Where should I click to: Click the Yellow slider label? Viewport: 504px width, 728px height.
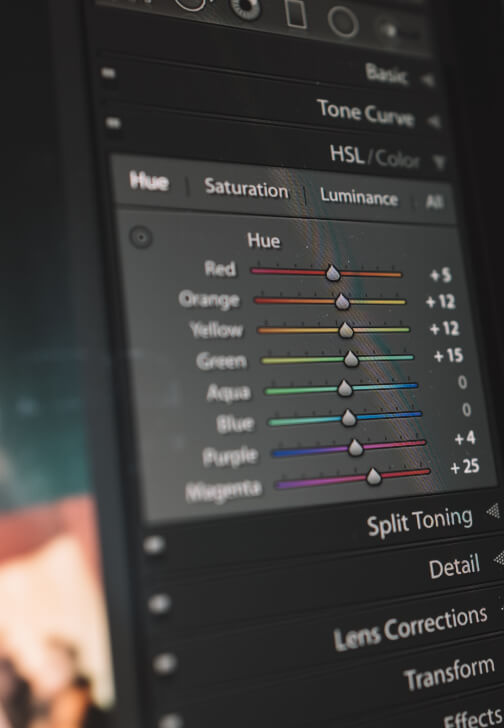(x=216, y=330)
